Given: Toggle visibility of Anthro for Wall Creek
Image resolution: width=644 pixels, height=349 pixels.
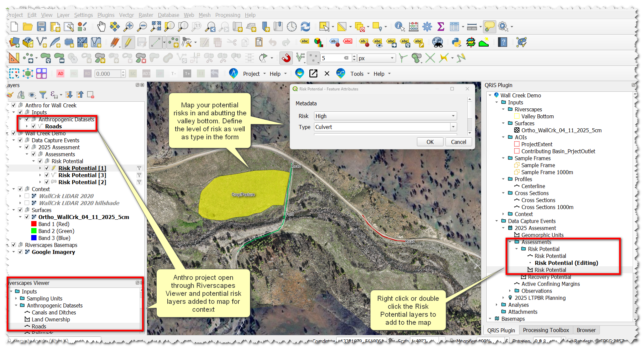Looking at the screenshot, I should click(14, 105).
